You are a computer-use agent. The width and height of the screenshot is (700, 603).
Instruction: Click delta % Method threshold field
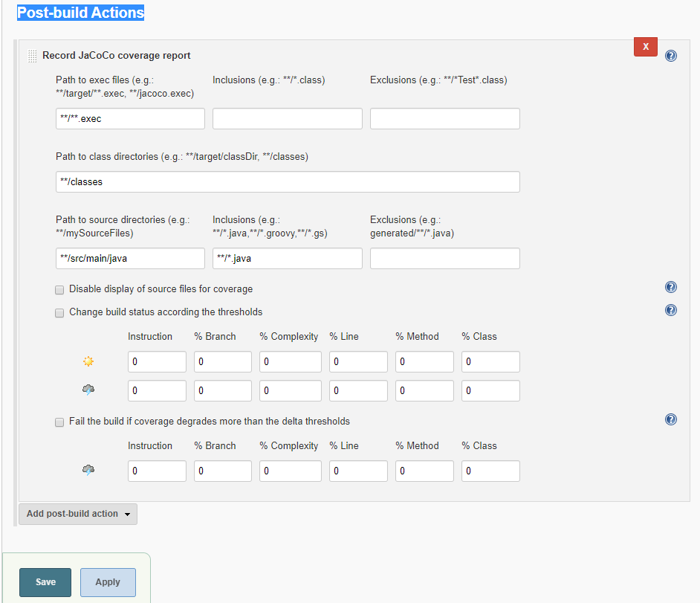tap(424, 471)
